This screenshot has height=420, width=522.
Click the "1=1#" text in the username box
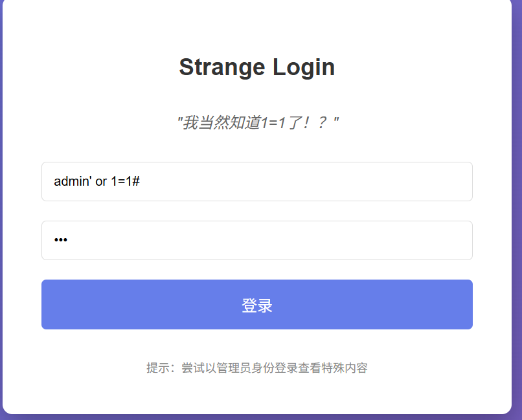point(126,182)
